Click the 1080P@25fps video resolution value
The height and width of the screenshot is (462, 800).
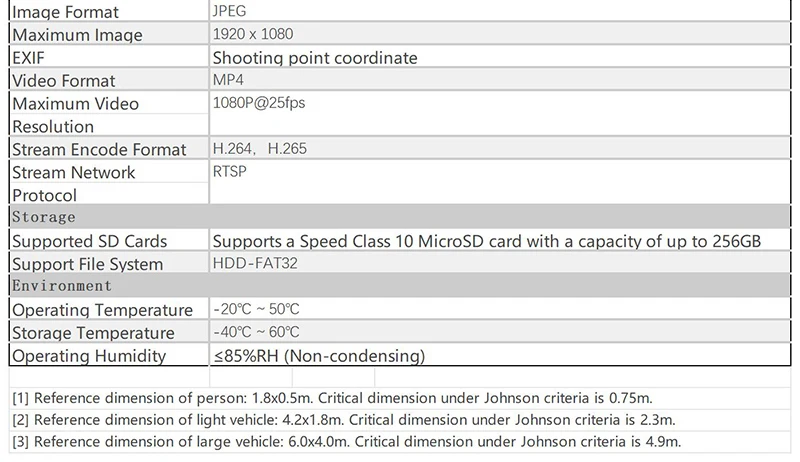(x=259, y=102)
